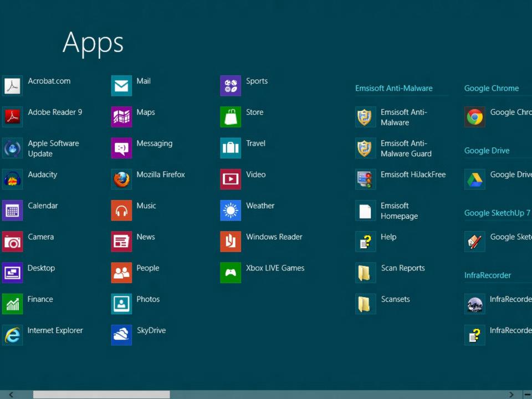Screen dimensions: 532x399
Task: Click the scroll right arrow
Action: pyautogui.click(x=511, y=395)
